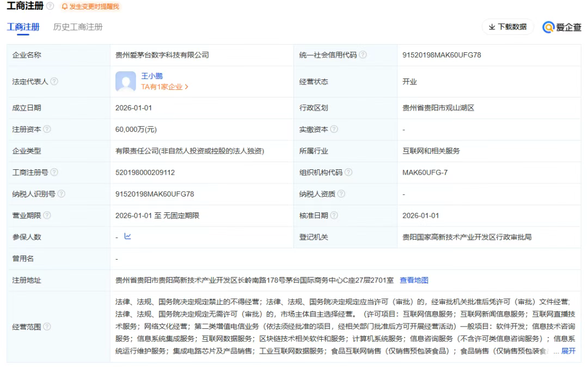
Task: Click the 下载数据 button
Action: click(507, 27)
